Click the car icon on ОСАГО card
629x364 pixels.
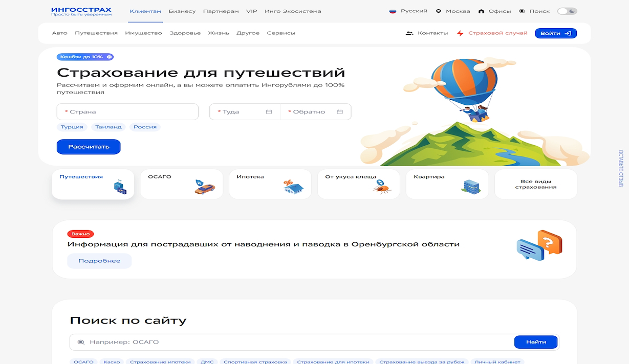point(204,187)
